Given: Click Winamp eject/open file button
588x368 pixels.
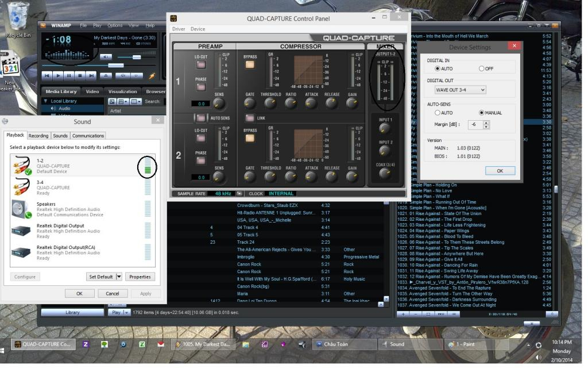Looking at the screenshot, I should click(x=106, y=75).
